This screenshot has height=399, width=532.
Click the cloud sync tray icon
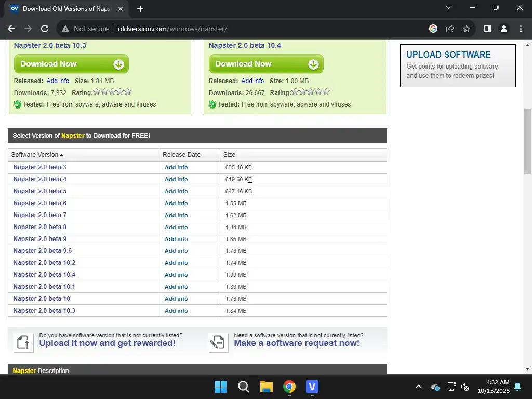click(x=435, y=387)
